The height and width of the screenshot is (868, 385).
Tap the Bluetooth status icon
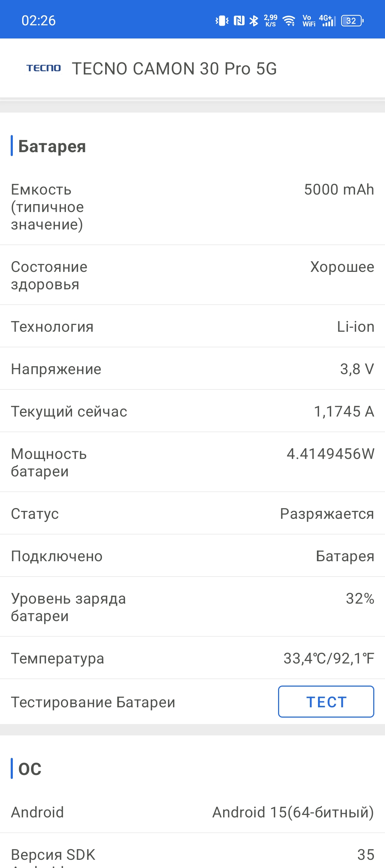[x=253, y=21]
